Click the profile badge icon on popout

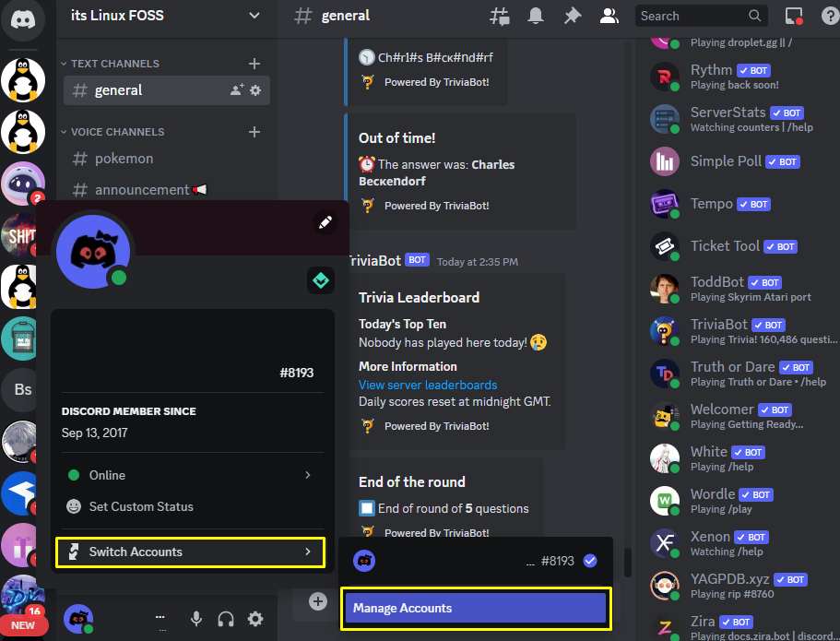click(321, 280)
